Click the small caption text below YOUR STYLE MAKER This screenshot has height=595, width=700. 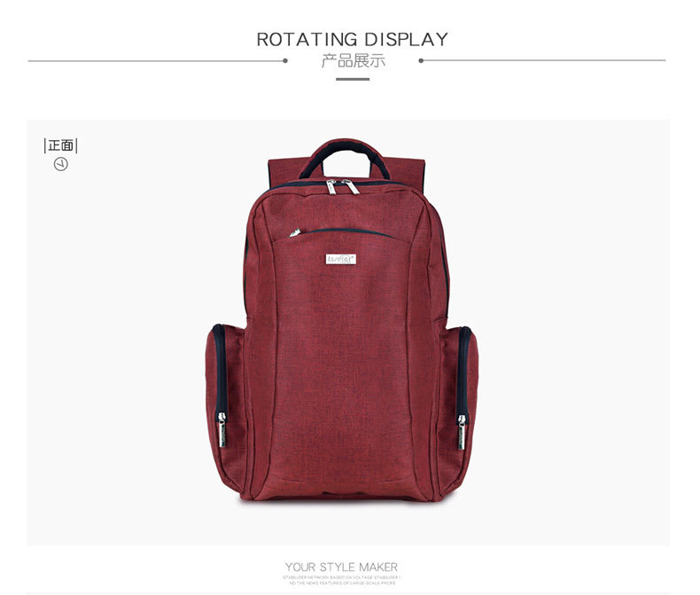click(341, 580)
